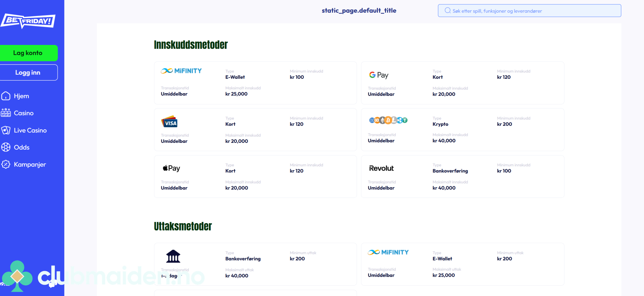644x296 pixels.
Task: Click the crypto coins icon
Action: [388, 120]
